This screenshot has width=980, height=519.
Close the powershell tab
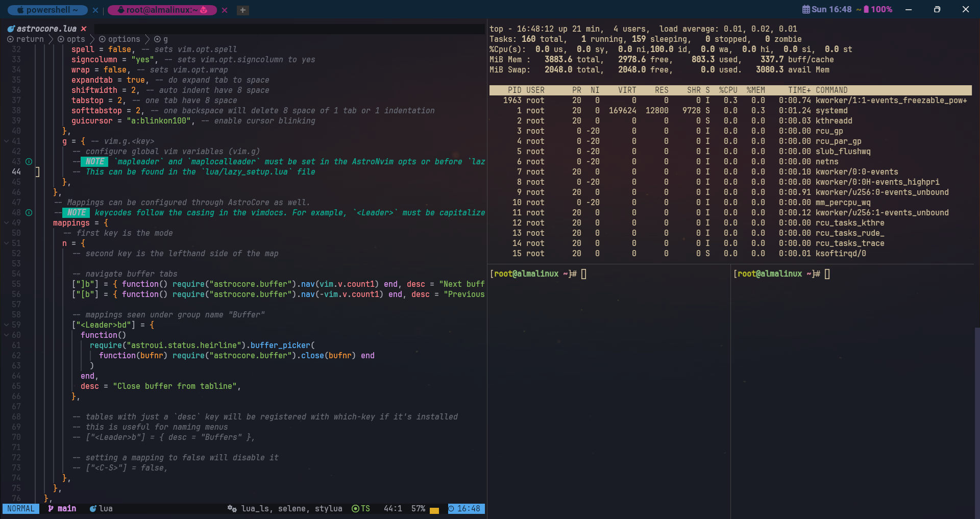[x=95, y=10]
